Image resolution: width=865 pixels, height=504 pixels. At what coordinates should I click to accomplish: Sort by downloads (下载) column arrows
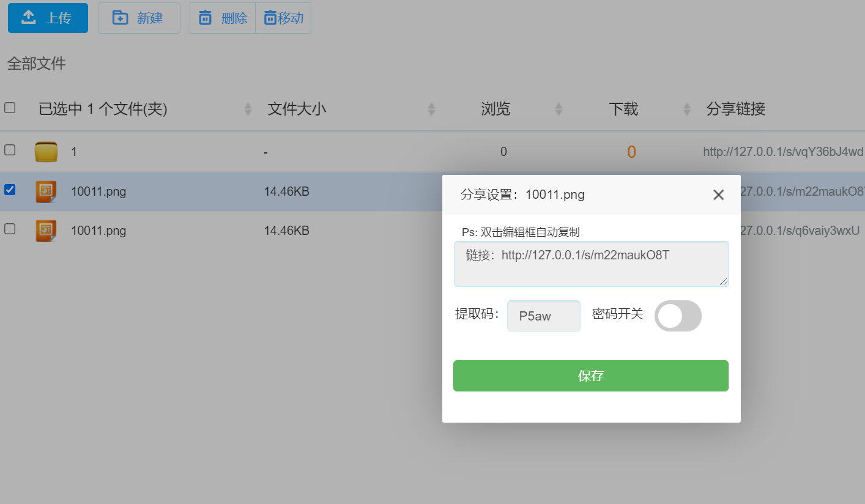pyautogui.click(x=687, y=109)
